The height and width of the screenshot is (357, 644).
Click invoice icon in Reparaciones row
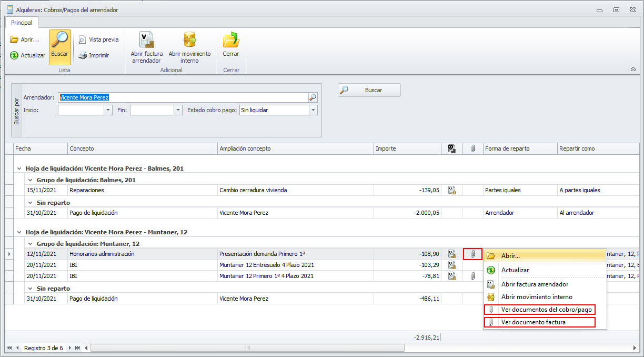451,190
